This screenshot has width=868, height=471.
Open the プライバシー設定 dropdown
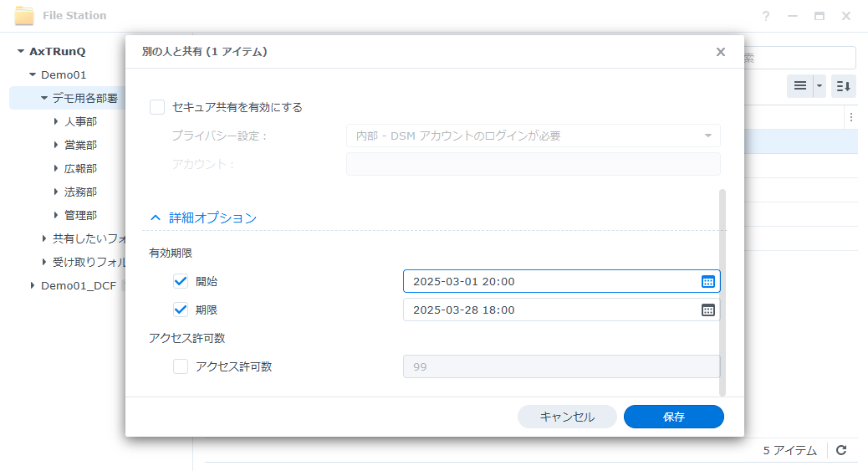pos(533,136)
